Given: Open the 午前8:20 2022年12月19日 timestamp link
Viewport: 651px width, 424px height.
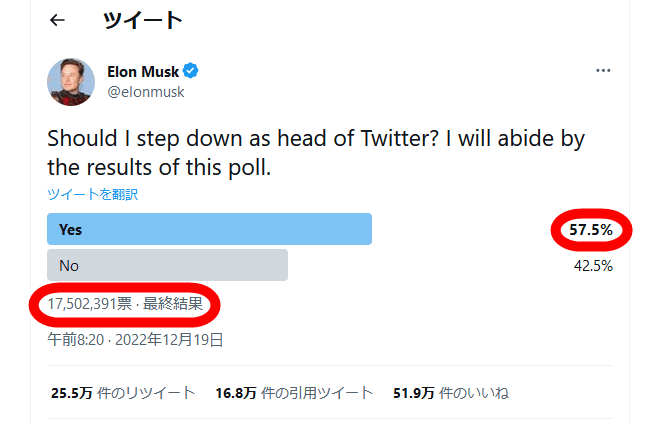Looking at the screenshot, I should click(x=135, y=340).
